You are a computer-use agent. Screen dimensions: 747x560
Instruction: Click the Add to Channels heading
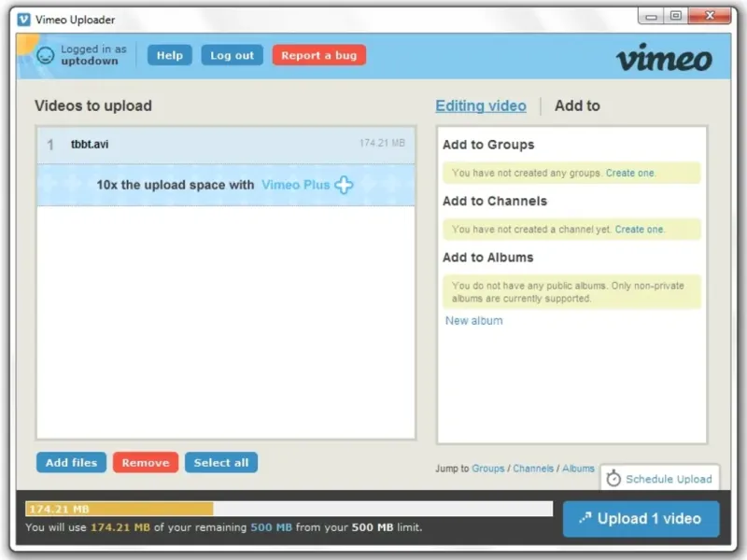point(495,201)
